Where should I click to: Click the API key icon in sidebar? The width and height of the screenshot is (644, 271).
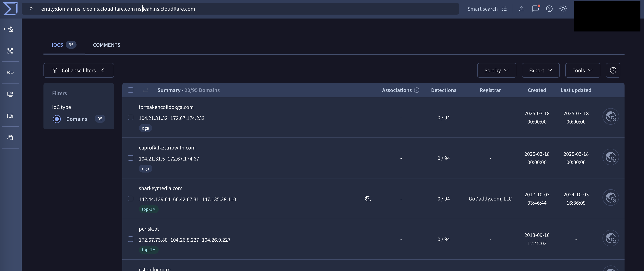(x=10, y=72)
